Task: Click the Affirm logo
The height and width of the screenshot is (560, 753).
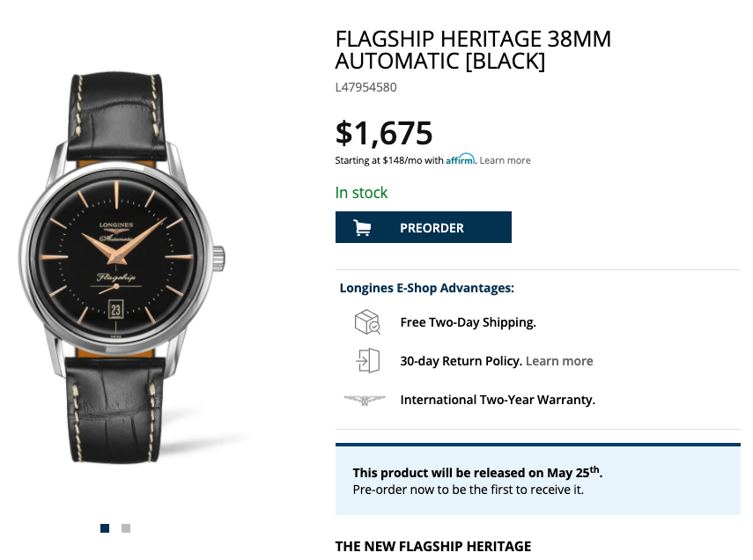Action: [460, 159]
